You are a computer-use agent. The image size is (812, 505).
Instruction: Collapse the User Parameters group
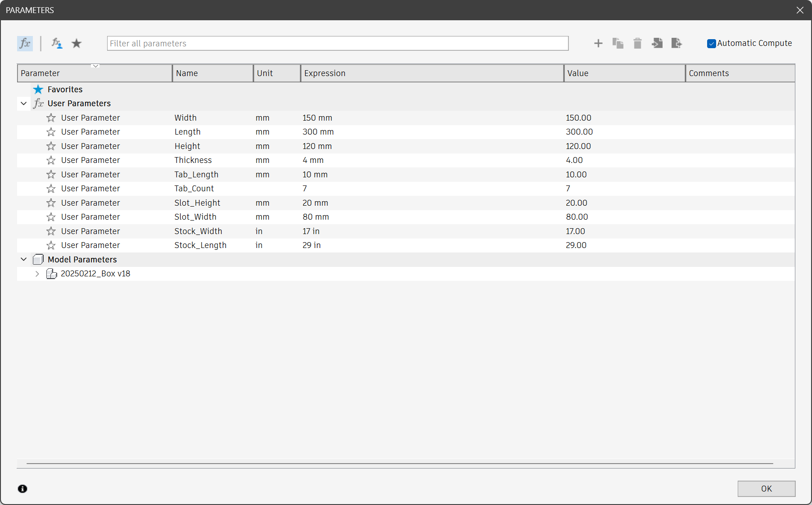click(x=24, y=104)
